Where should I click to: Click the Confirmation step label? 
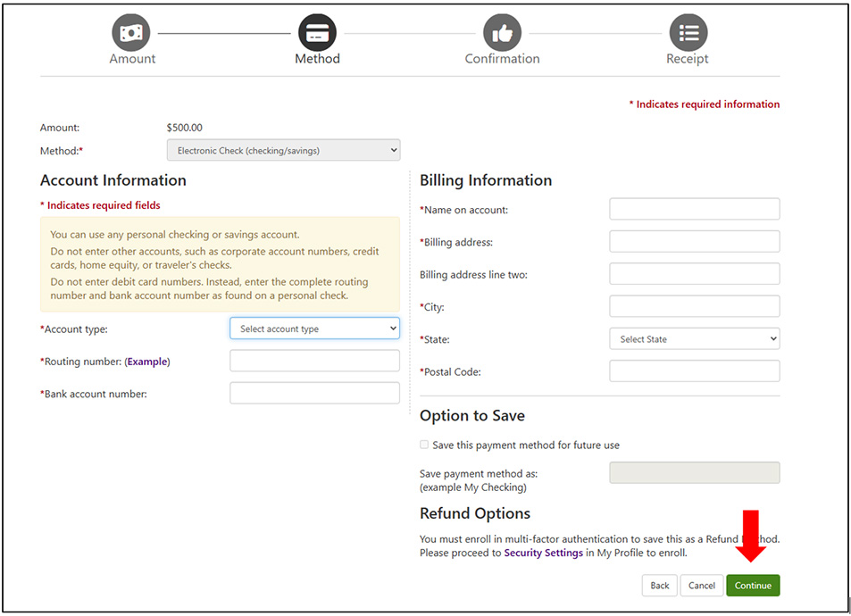coord(502,59)
